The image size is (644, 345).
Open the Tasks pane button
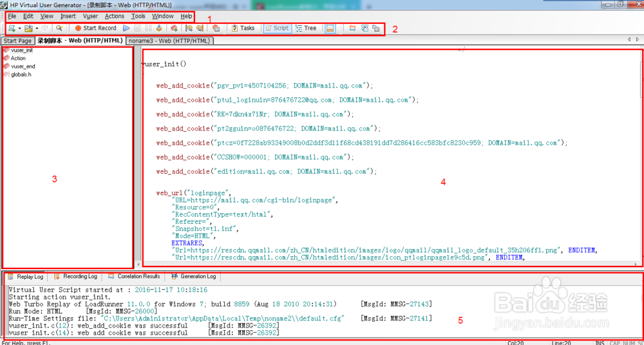click(x=243, y=28)
